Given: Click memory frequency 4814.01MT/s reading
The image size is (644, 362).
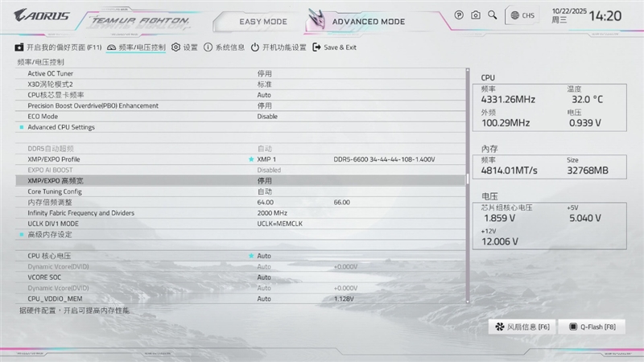Looking at the screenshot, I should (509, 171).
